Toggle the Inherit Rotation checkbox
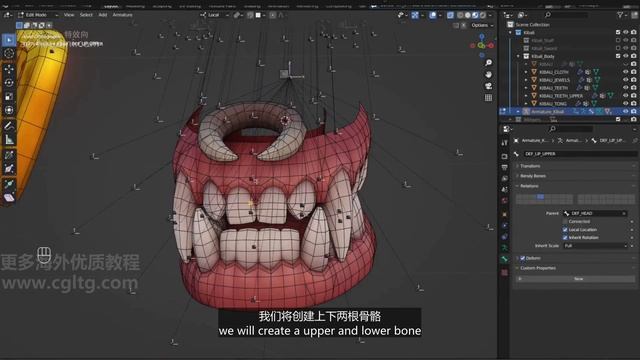This screenshot has height=360, width=640. [x=565, y=238]
